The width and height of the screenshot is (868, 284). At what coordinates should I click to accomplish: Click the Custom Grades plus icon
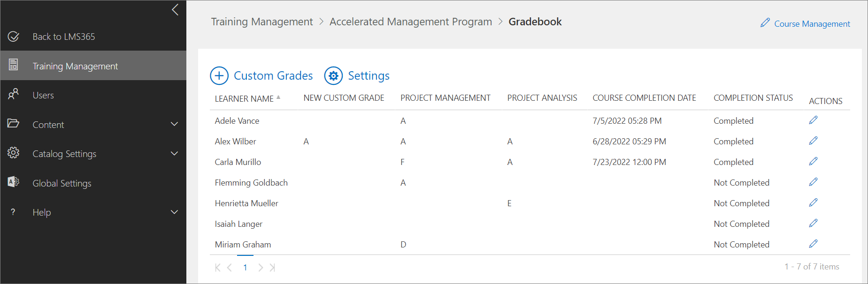[219, 76]
